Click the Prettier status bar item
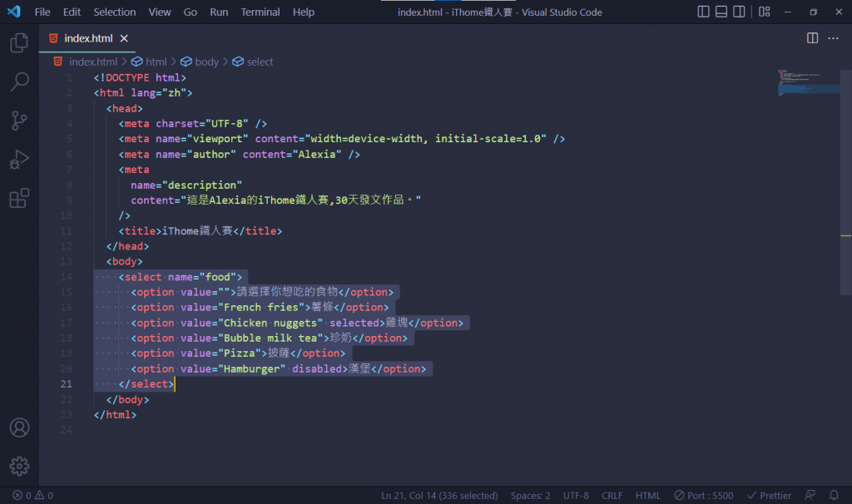The height and width of the screenshot is (504, 852). [x=769, y=496]
